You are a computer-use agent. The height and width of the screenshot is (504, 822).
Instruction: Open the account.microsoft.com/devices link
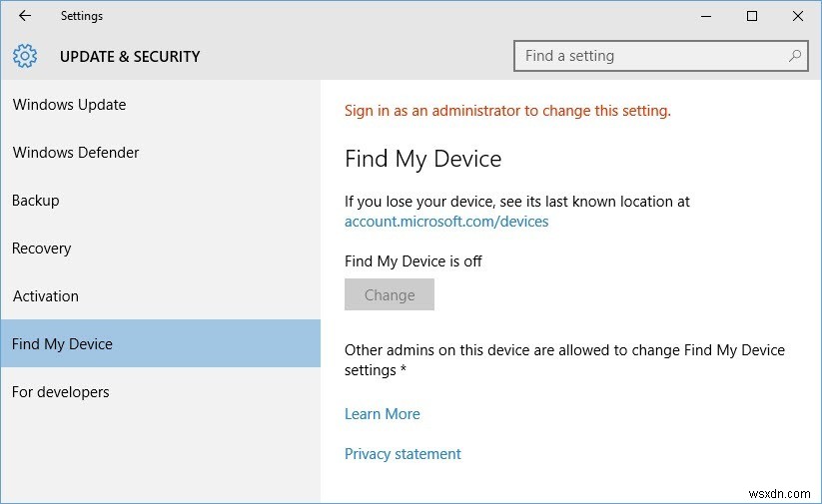(x=446, y=222)
